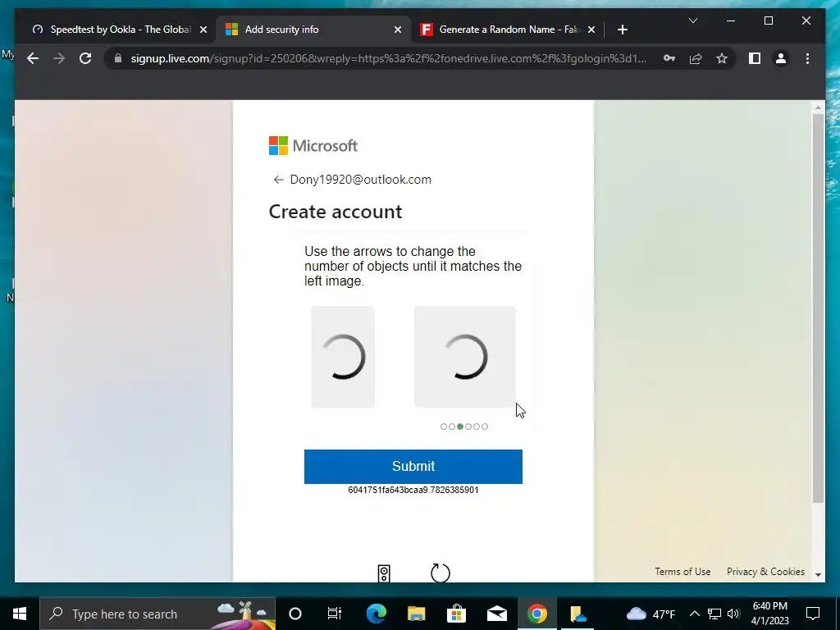840x630 pixels.
Task: Switch to the audio challenge speaker icon
Action: [384, 573]
